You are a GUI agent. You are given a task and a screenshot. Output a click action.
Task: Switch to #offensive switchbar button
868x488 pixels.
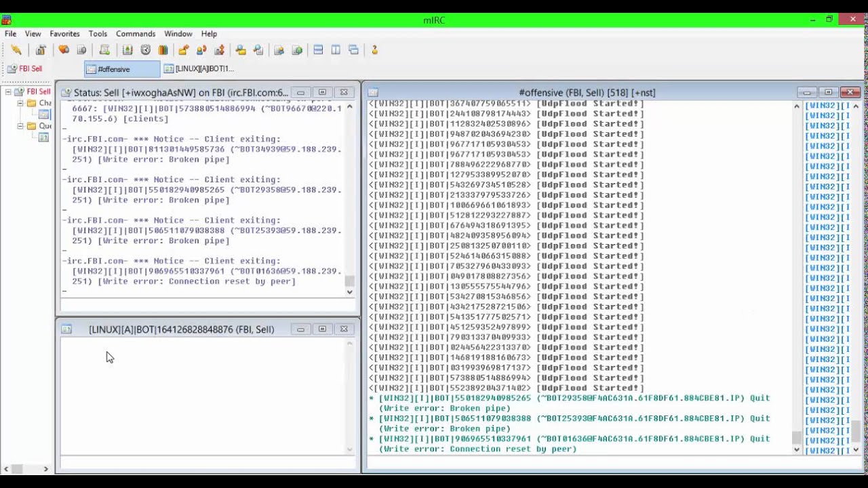122,69
